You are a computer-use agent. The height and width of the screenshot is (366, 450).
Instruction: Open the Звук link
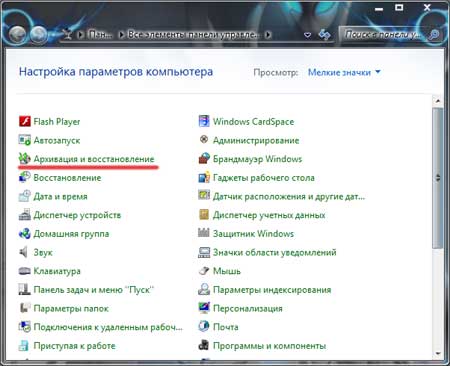(43, 252)
